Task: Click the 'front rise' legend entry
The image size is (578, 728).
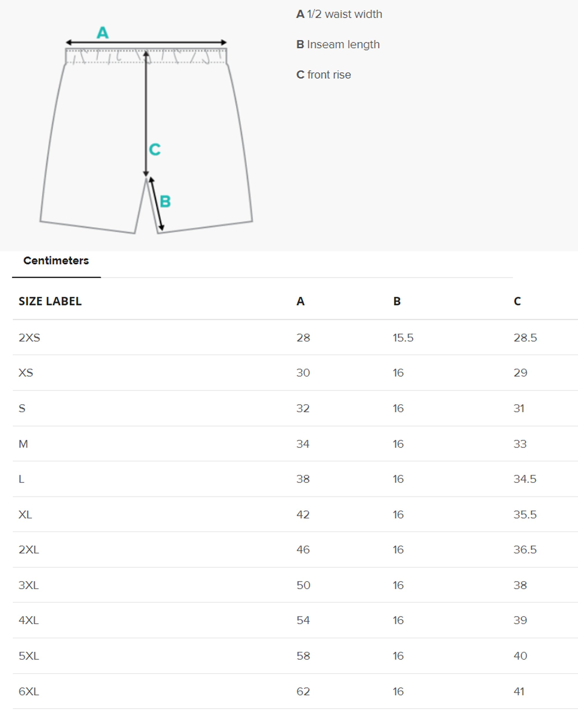Action: (x=324, y=75)
